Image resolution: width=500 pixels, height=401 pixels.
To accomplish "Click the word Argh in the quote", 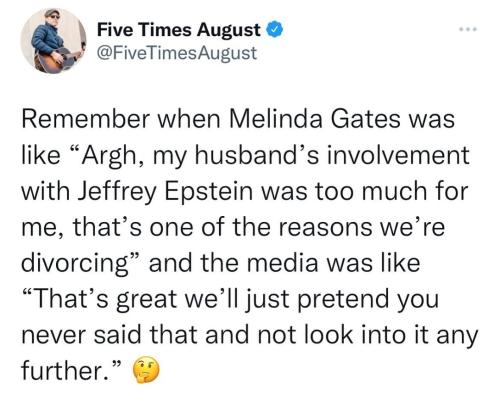I will pos(108,156).
